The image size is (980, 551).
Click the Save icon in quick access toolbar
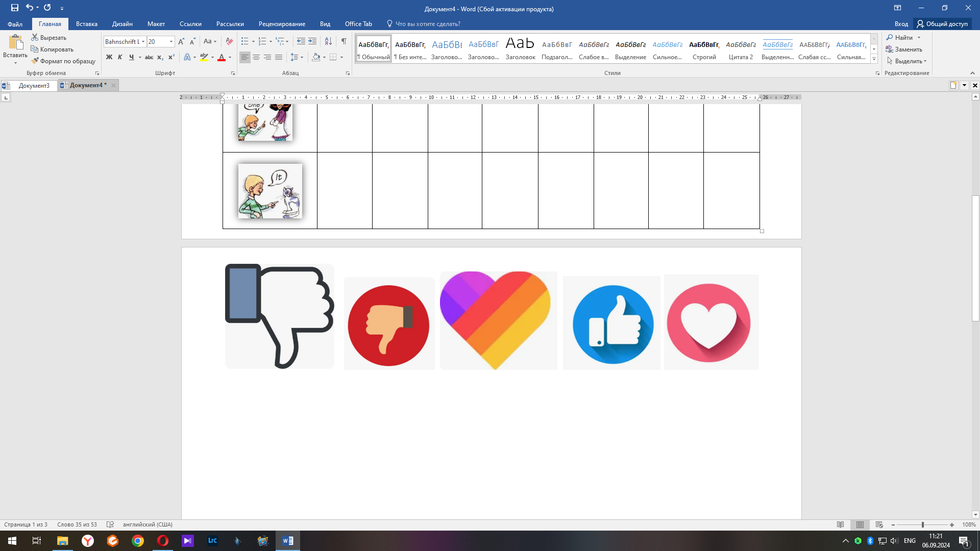(x=15, y=8)
